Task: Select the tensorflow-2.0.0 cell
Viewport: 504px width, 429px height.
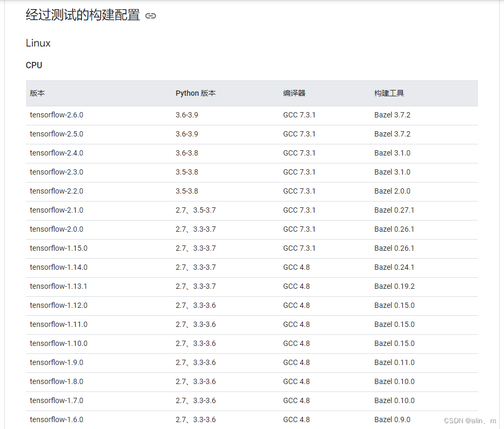Action: tap(57, 229)
